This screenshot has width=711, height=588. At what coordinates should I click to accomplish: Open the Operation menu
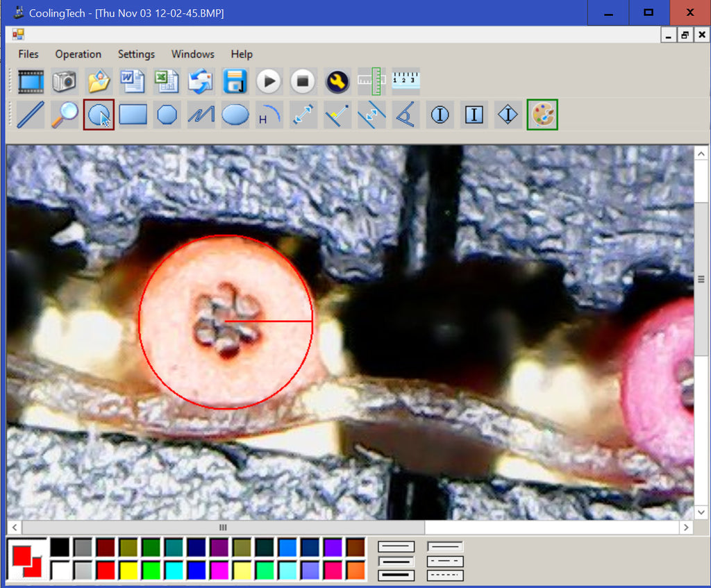78,54
